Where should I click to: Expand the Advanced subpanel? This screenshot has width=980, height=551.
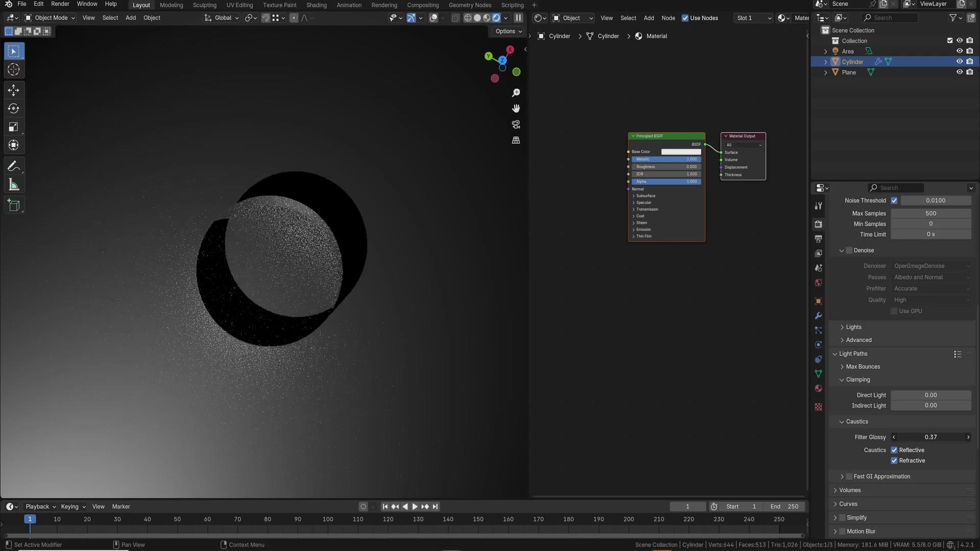pyautogui.click(x=859, y=340)
